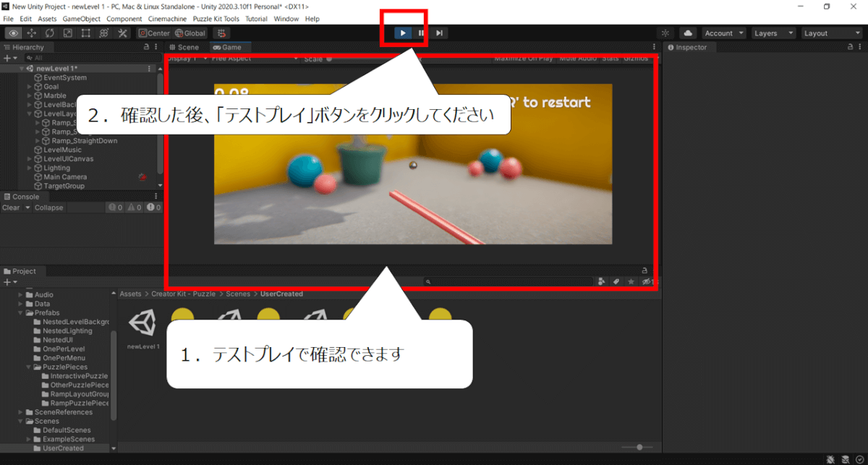The width and height of the screenshot is (868, 465).
Task: Open Console panel options menu
Action: click(156, 197)
